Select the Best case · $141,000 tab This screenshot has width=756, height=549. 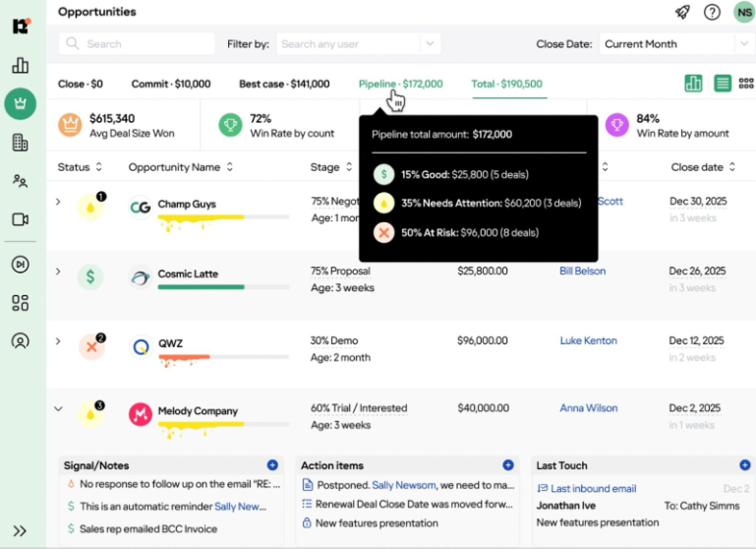click(x=284, y=84)
